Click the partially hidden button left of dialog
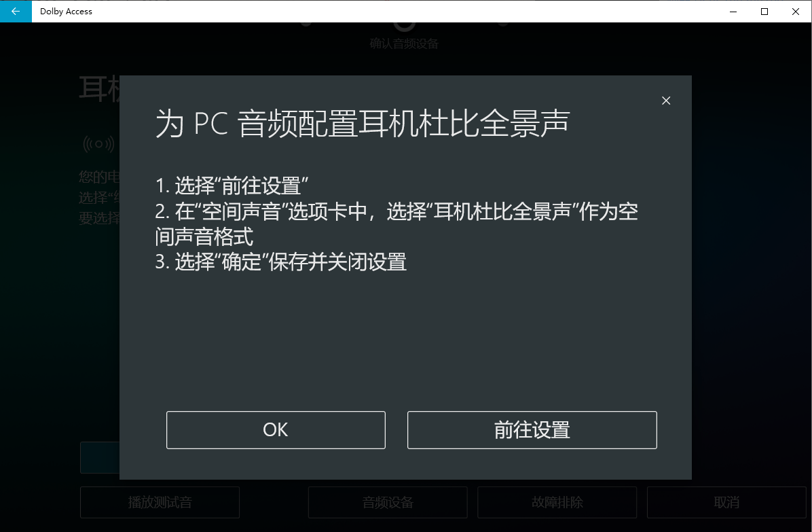The image size is (812, 532). (x=100, y=457)
